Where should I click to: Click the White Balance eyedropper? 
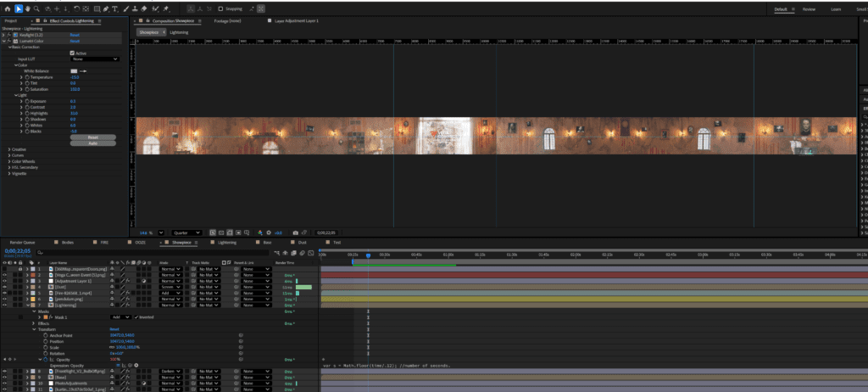coord(84,70)
